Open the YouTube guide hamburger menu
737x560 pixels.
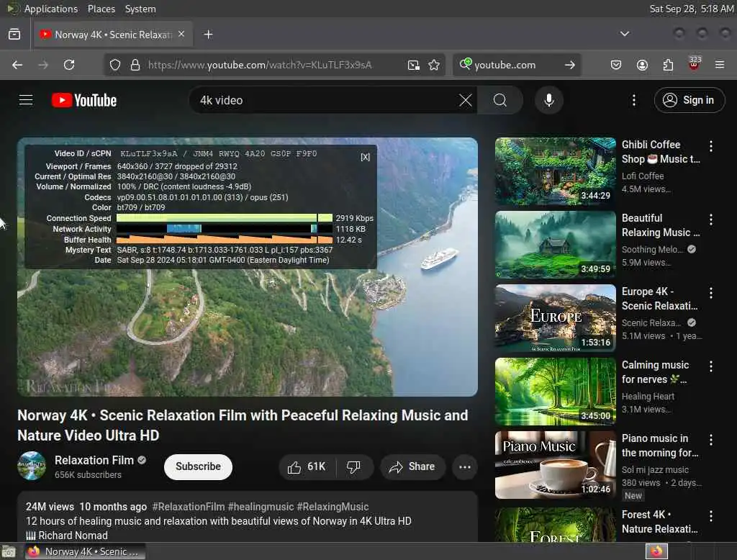26,100
